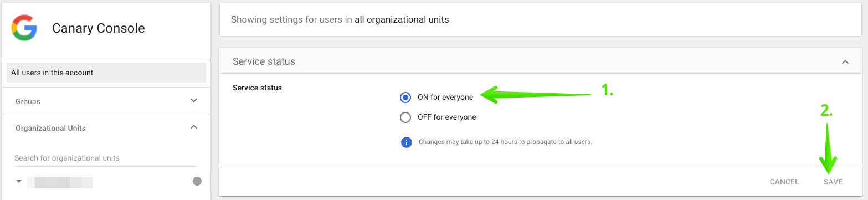Screen dimensions: 868x200
Task: Click the SAVE button
Action: [x=833, y=182]
